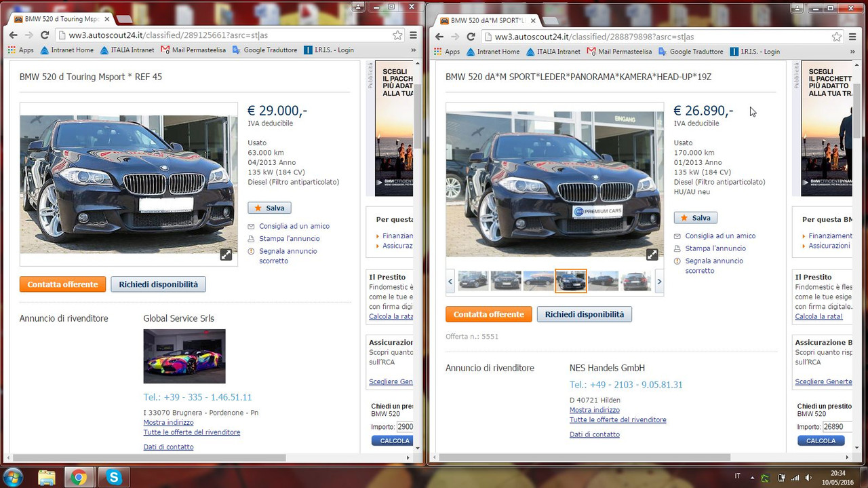Show more bookmarks in right window
Viewport: 868px width, 488px height.
coord(853,52)
